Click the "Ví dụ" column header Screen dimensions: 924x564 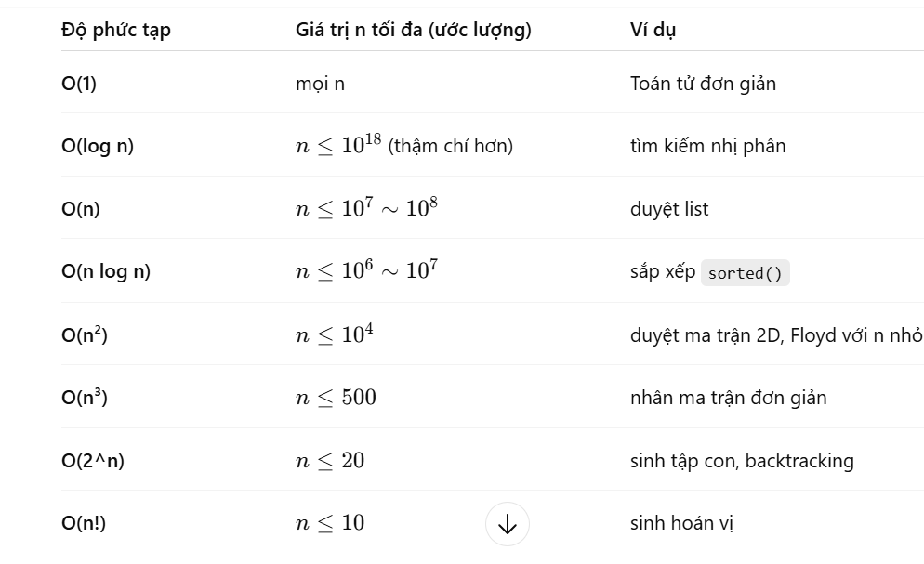653,30
